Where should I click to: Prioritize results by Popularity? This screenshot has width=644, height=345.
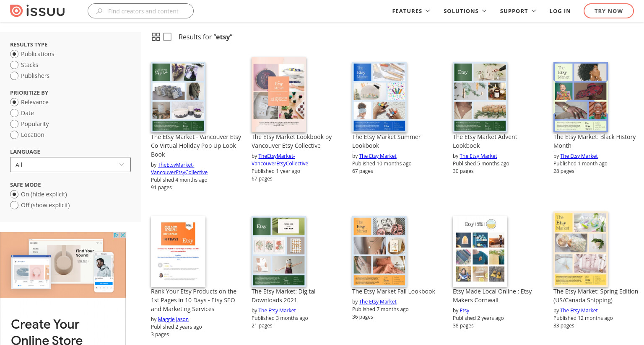[x=14, y=124]
